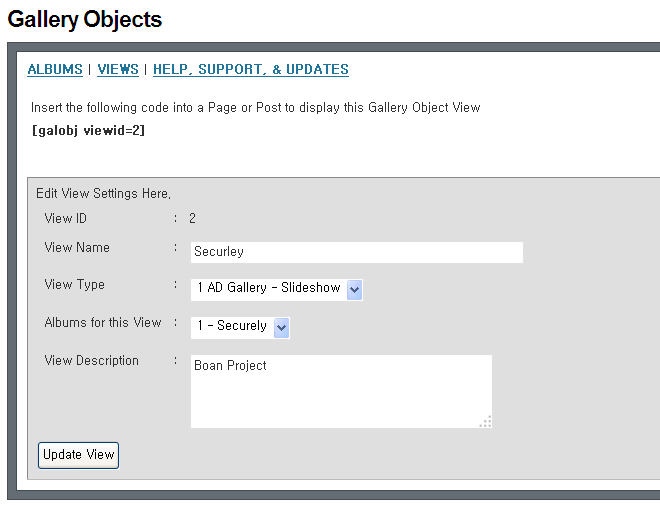Click the Edit View Settings Here text
Image resolution: width=660 pixels, height=505 pixels.
pyautogui.click(x=103, y=193)
